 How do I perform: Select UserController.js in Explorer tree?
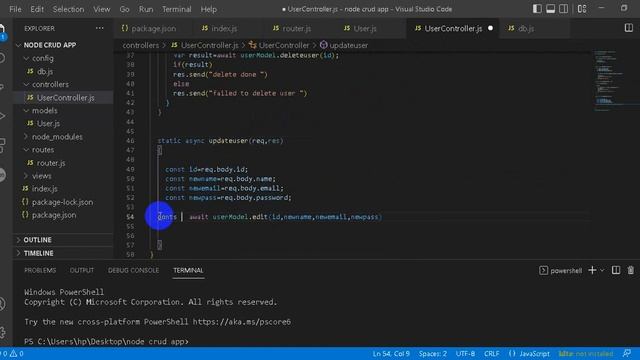(x=64, y=98)
